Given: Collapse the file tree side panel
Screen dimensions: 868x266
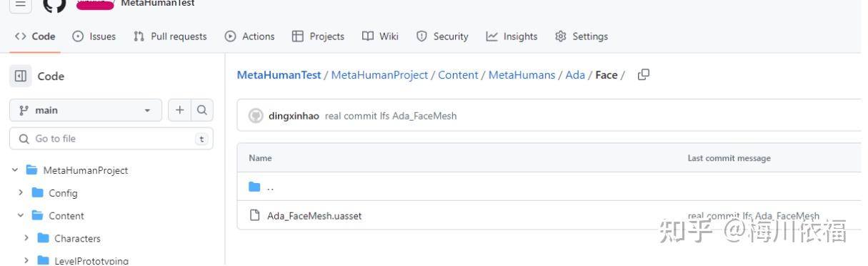Looking at the screenshot, I should pyautogui.click(x=21, y=77).
